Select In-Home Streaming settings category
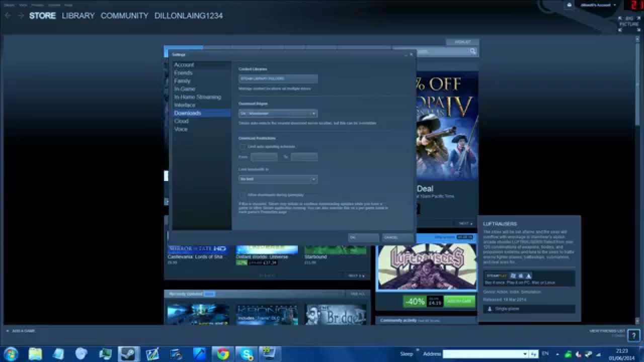Viewport: 644px width, 362px height. 197,97
